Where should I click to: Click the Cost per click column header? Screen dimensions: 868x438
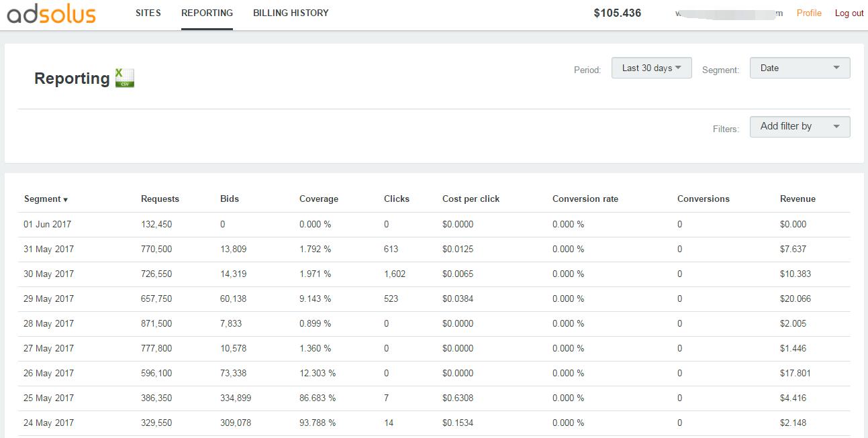[x=471, y=199]
